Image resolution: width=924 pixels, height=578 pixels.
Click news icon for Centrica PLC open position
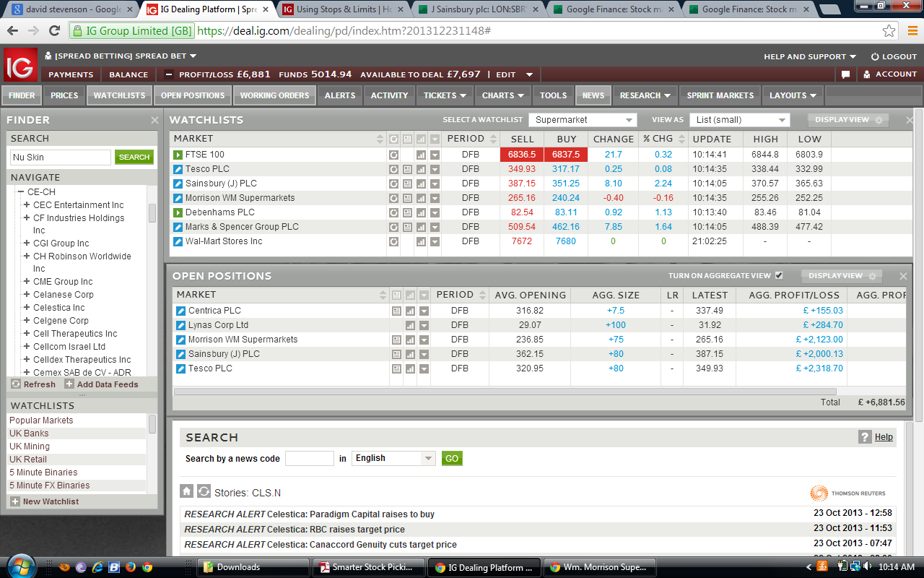click(396, 311)
